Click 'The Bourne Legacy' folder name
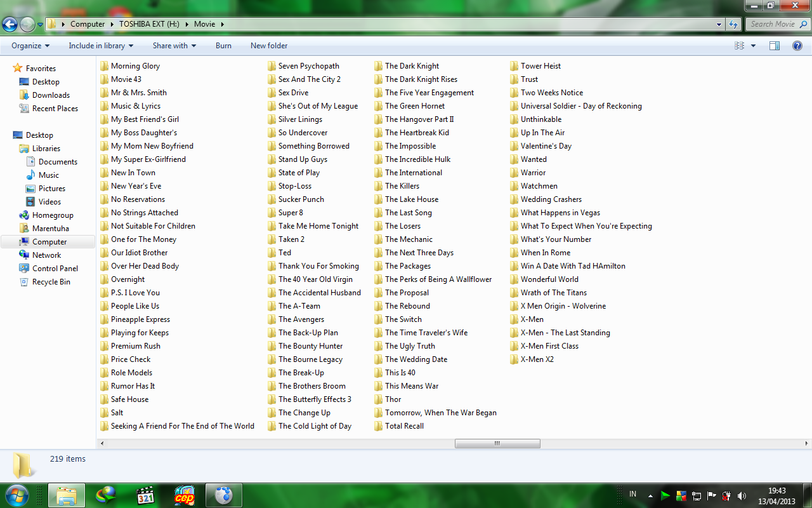The height and width of the screenshot is (508, 812). [310, 359]
